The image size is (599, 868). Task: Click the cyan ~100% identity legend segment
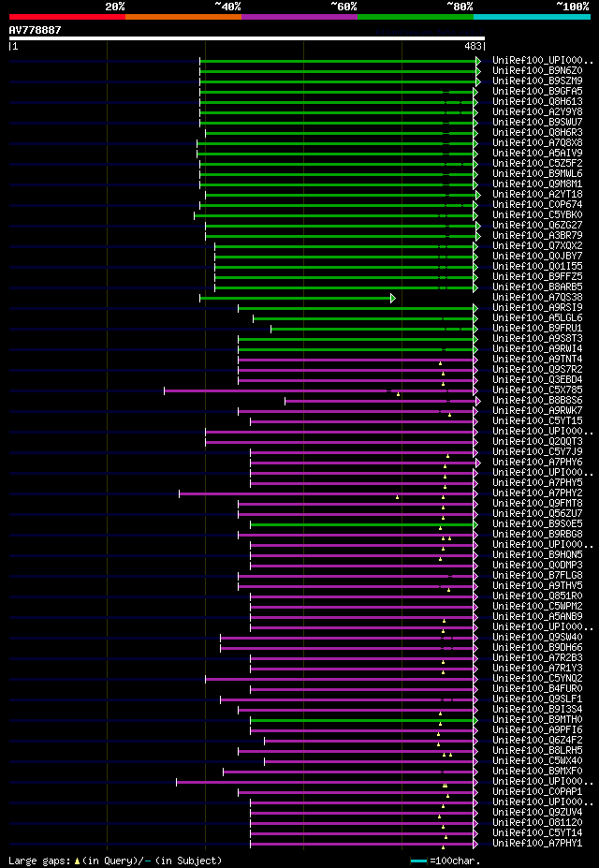coord(532,17)
